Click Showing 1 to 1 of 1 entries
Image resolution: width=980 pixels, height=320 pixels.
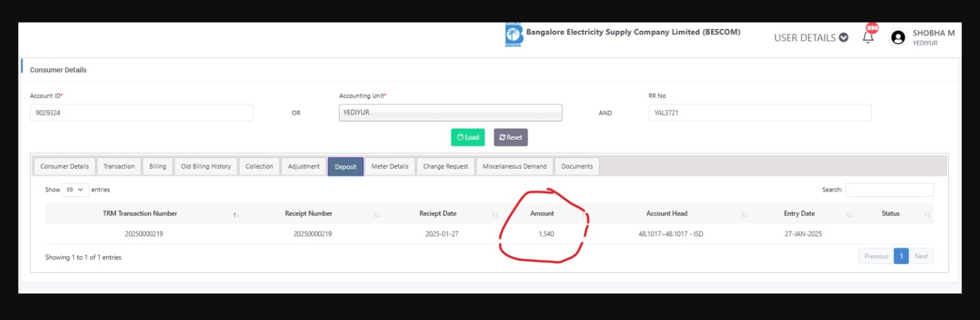83,257
